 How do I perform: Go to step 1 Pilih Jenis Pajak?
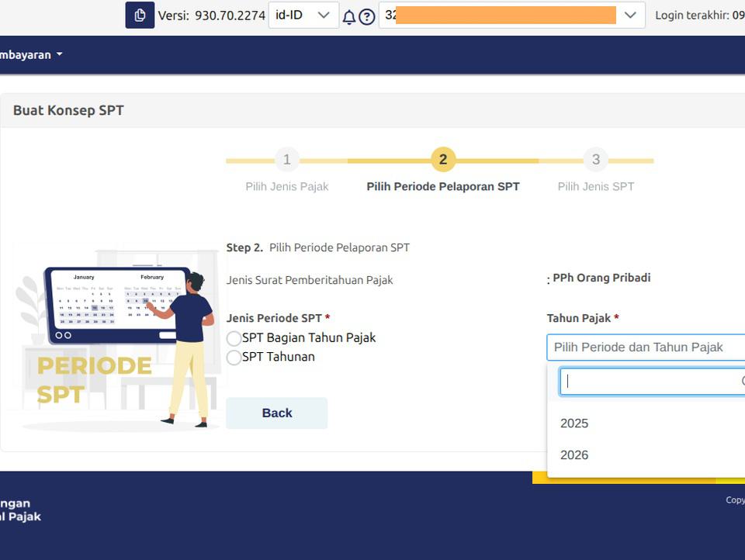click(x=287, y=160)
